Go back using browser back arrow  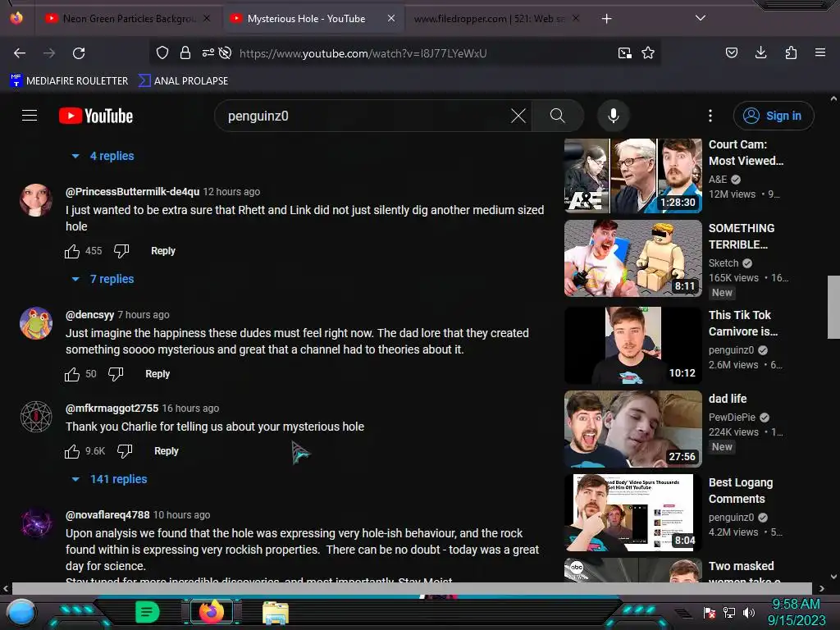(x=20, y=53)
